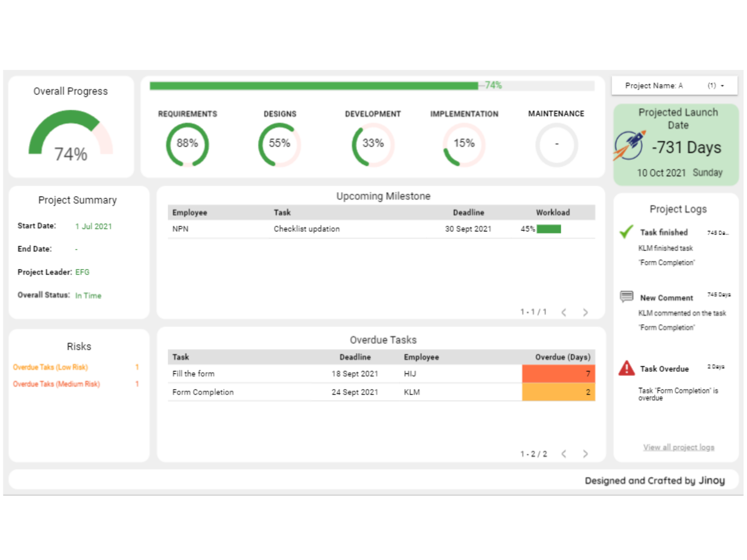747x560 pixels.
Task: Click Overdue Taks (Medium Risk) entry
Action: point(56,384)
